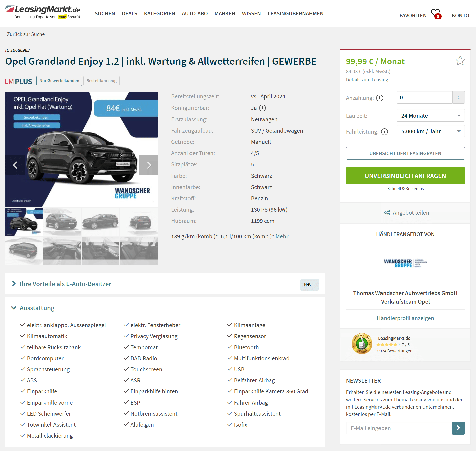Click the 2.924 Bewertungen text
Viewport: 476px width, 451px height.
(394, 351)
